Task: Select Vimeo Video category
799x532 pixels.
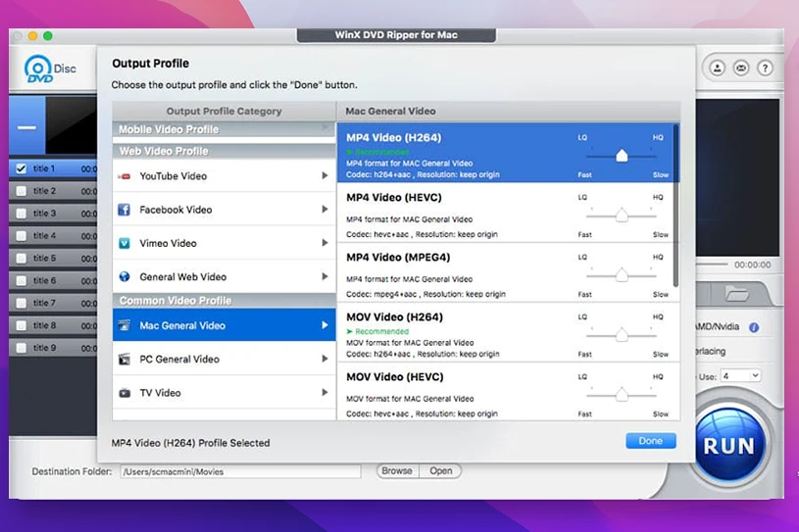Action: (224, 243)
